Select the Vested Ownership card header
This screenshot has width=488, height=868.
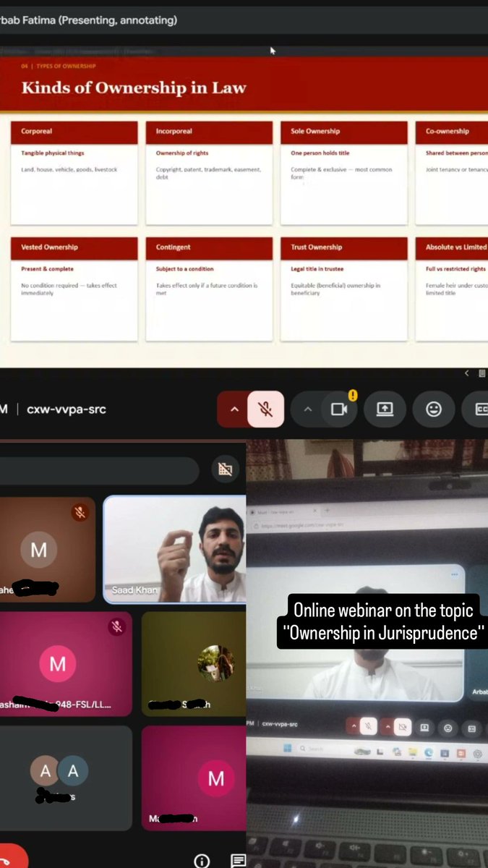[x=74, y=247]
